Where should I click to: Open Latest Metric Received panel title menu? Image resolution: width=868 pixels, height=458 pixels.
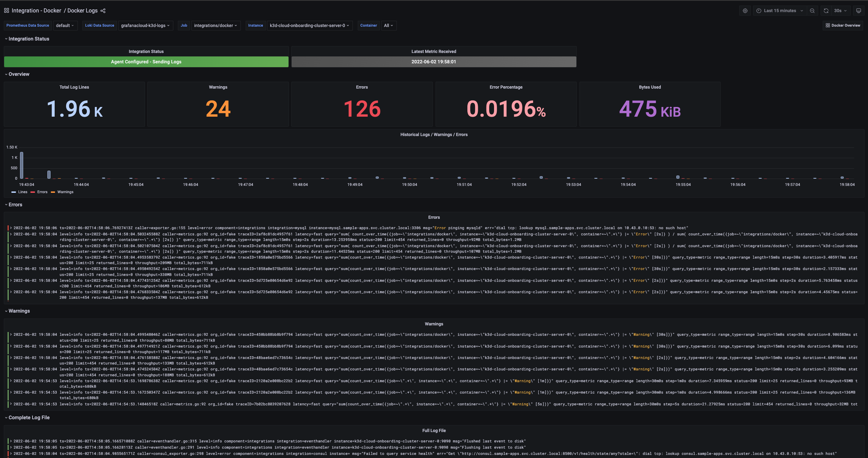pyautogui.click(x=433, y=52)
